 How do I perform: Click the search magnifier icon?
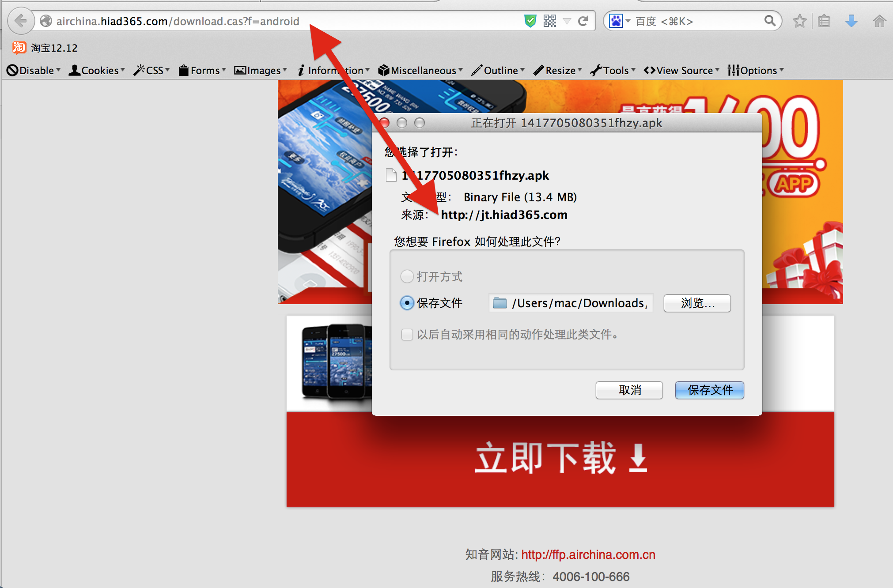pos(770,21)
